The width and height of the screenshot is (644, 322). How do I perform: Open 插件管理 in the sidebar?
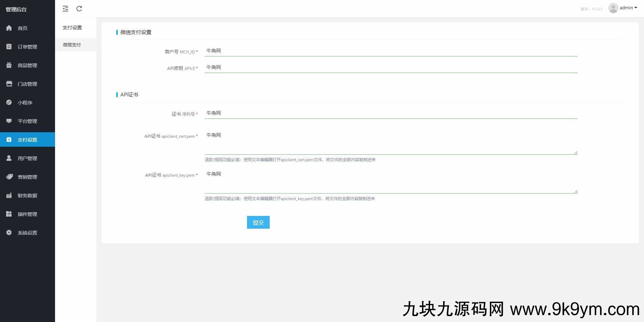[x=27, y=214]
